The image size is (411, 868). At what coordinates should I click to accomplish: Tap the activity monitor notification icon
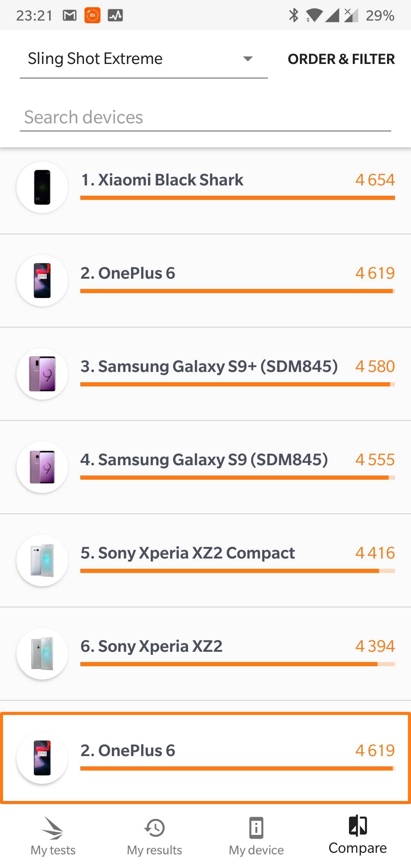click(115, 16)
